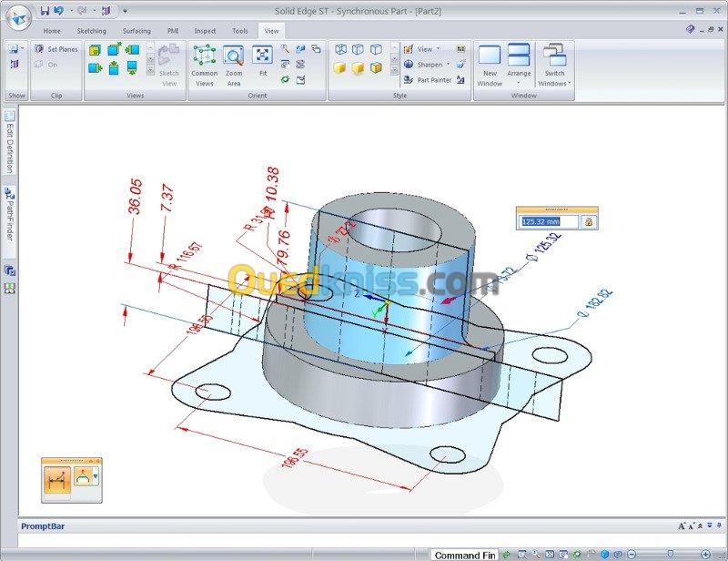This screenshot has height=561, width=728.
Task: Click the green rotate icon in Orient
Action: coord(285,80)
